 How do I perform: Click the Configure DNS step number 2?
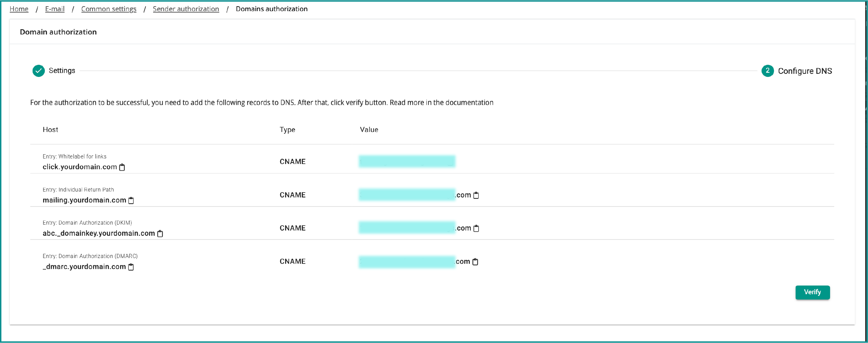click(x=767, y=71)
